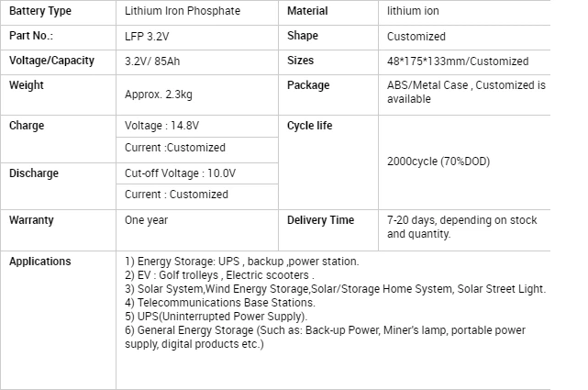Click the Material label cell
The width and height of the screenshot is (588, 390).
click(x=307, y=12)
